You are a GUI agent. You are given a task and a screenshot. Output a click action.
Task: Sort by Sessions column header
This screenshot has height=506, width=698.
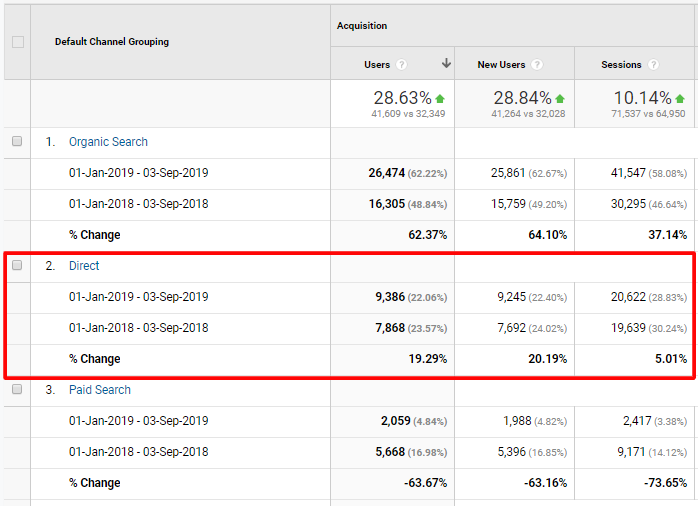tap(621, 65)
